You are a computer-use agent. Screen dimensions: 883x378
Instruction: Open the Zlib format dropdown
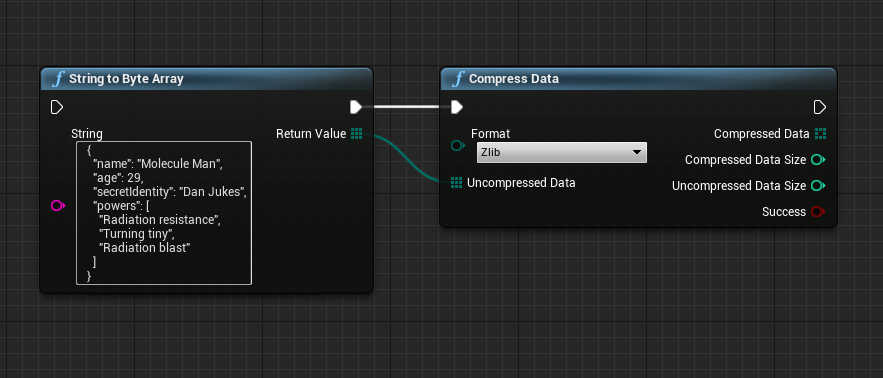(x=561, y=152)
